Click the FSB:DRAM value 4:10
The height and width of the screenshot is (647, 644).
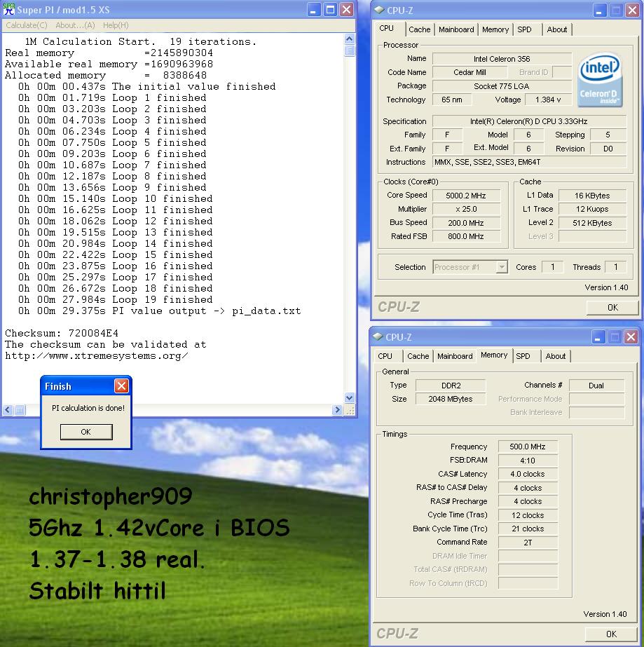click(528, 461)
